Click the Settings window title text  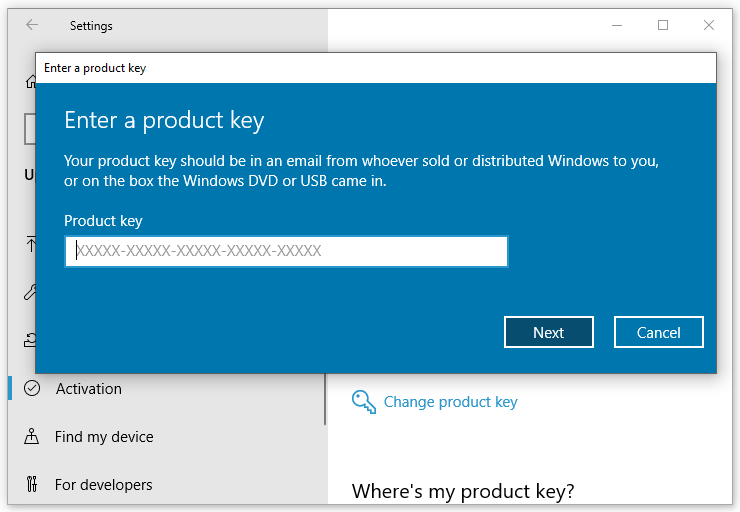click(91, 26)
